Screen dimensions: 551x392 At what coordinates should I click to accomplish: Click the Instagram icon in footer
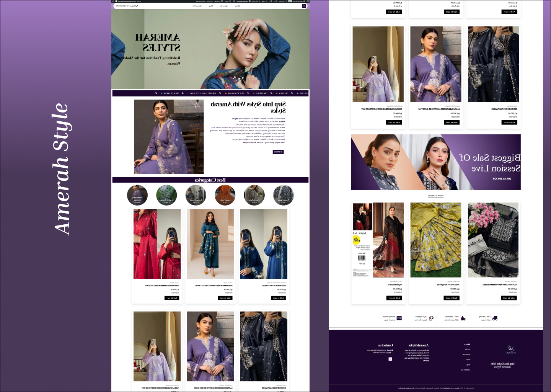click(x=390, y=359)
